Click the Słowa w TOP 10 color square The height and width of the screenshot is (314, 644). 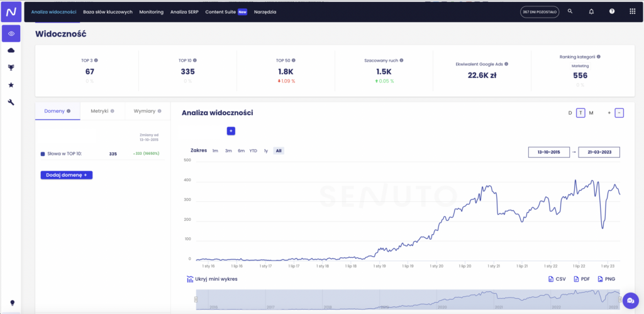tap(43, 154)
